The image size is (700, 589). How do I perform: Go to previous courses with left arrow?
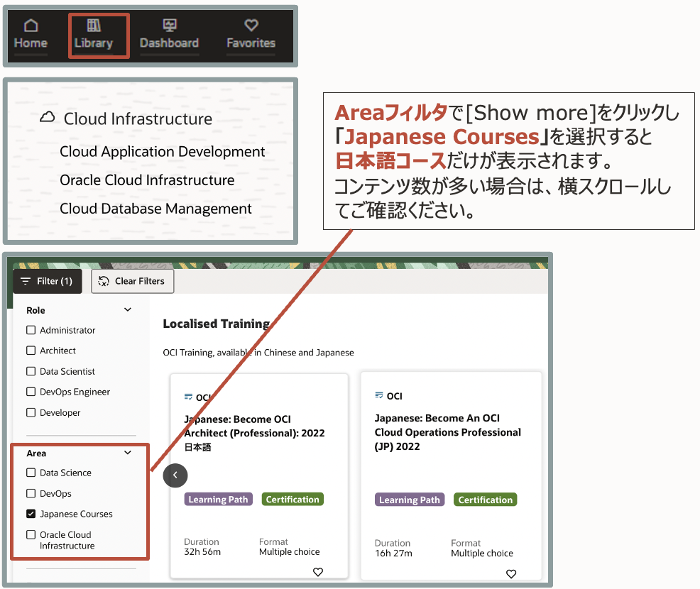[x=175, y=475]
